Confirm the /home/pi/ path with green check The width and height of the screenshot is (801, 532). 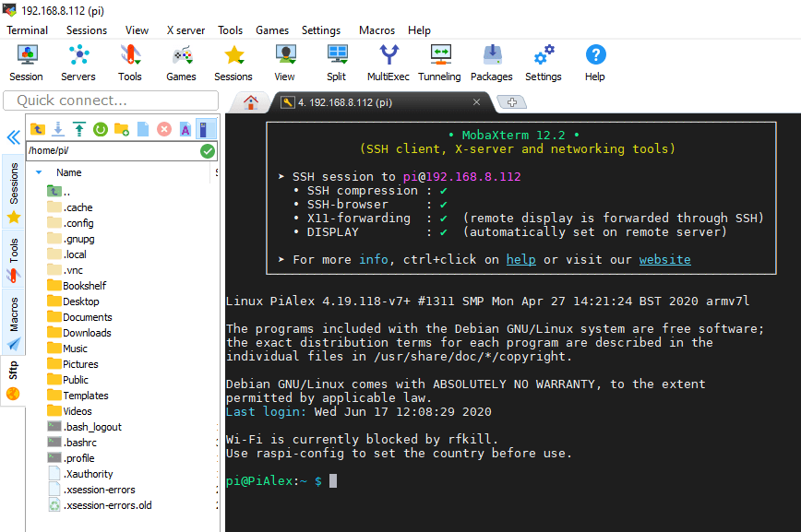point(208,151)
